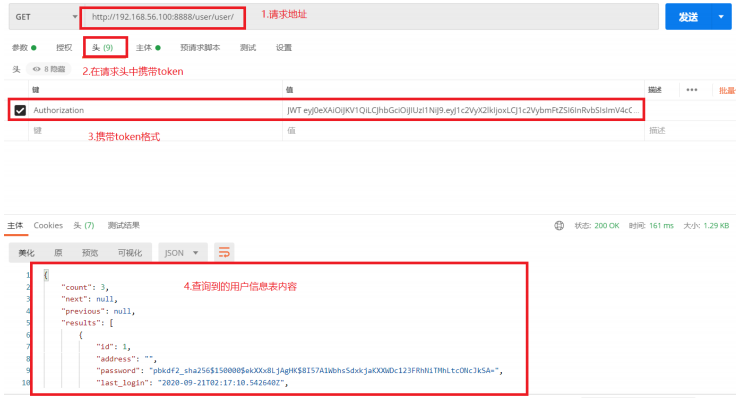744x406 pixels.
Task: Open the headers table more options ellipsis
Action: [x=692, y=90]
